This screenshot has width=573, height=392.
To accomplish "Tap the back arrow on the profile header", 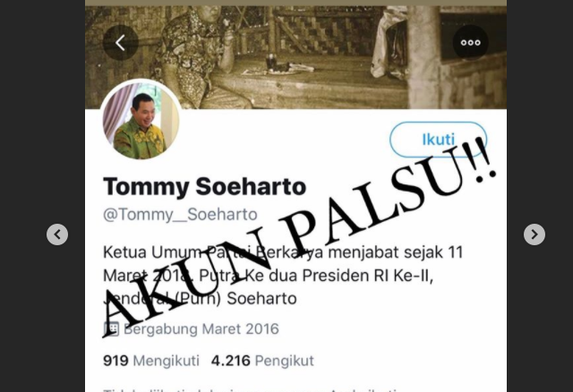I will click(x=121, y=43).
